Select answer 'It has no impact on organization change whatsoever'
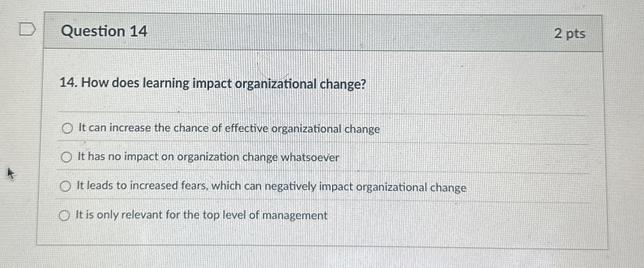This screenshot has width=644, height=268. pos(66,157)
